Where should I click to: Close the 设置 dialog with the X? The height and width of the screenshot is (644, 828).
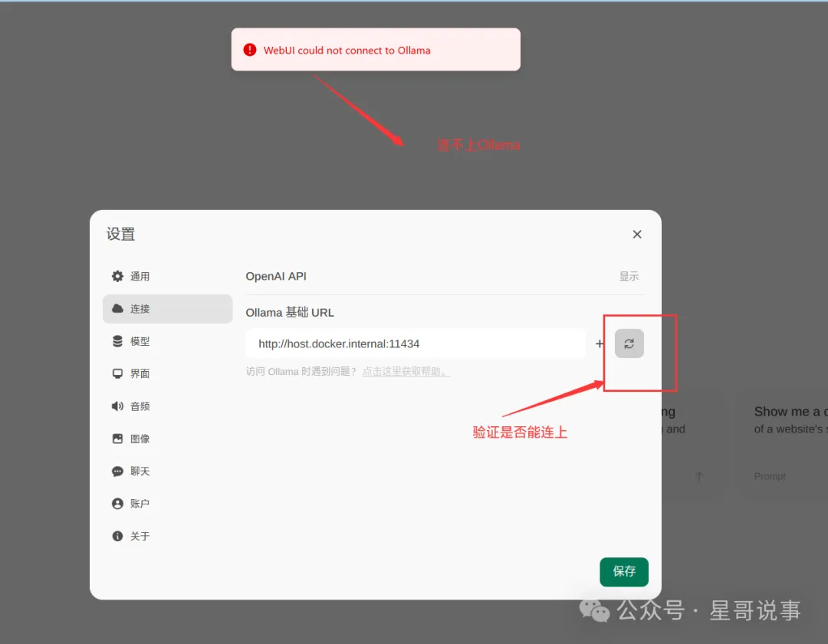click(x=636, y=235)
